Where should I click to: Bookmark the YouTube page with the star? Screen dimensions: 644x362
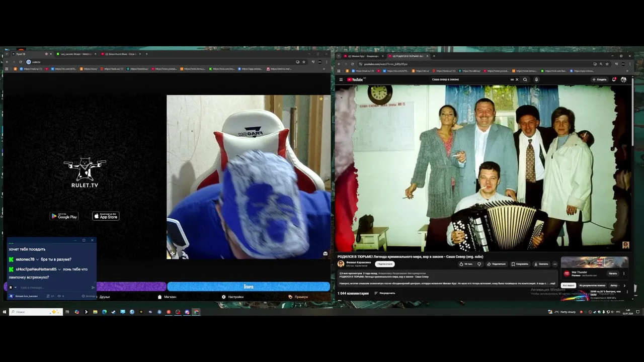pos(607,64)
